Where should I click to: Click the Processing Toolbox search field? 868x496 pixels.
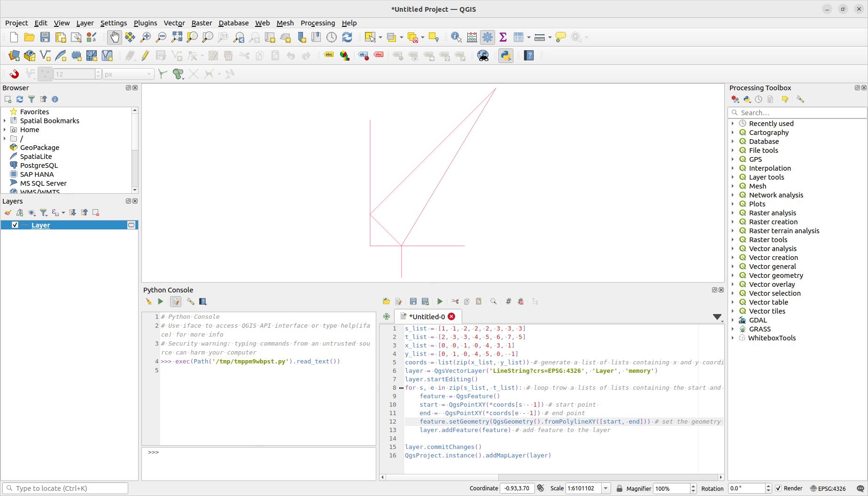pos(797,112)
